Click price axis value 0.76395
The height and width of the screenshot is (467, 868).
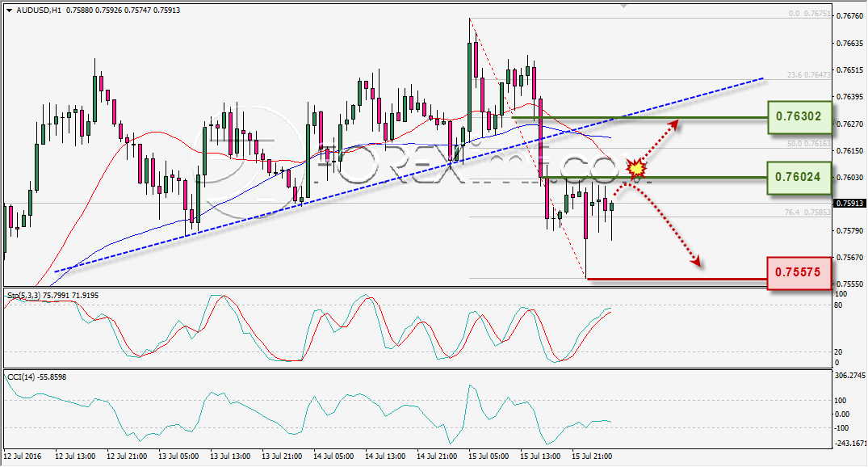[x=849, y=97]
